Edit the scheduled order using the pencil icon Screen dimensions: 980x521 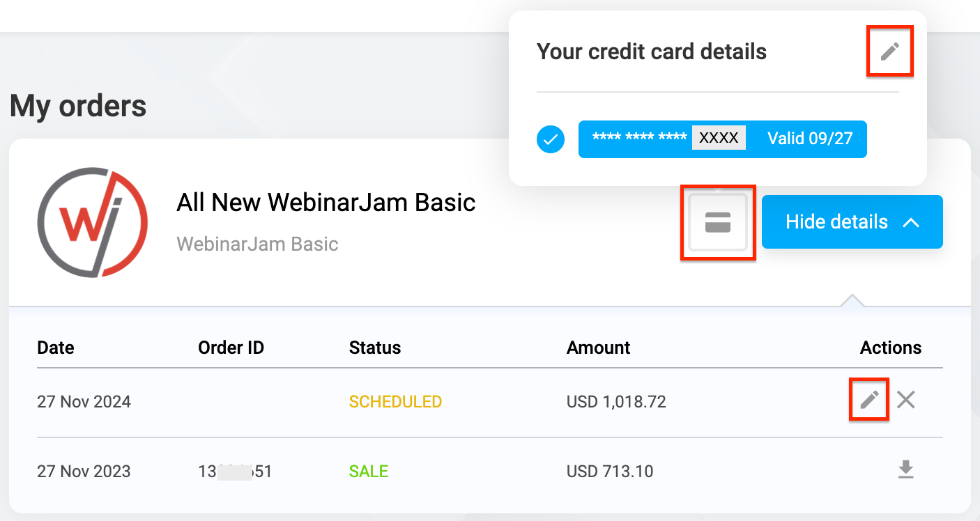click(868, 399)
